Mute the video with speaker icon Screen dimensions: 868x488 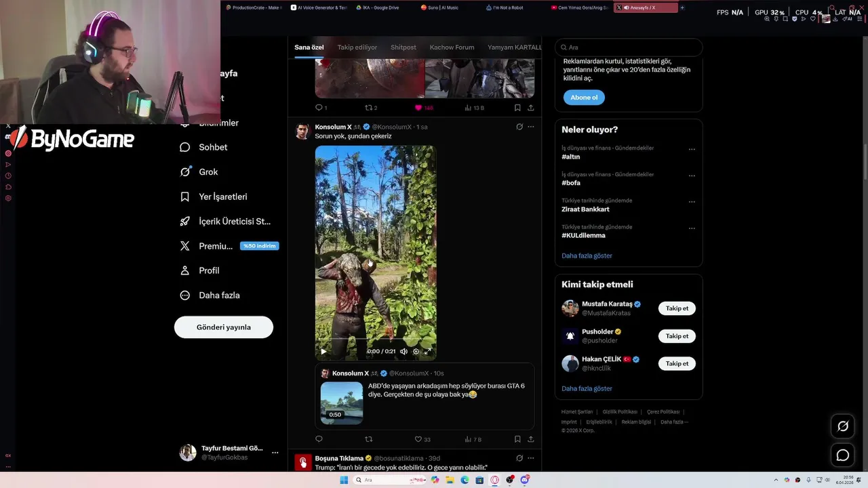(x=403, y=351)
